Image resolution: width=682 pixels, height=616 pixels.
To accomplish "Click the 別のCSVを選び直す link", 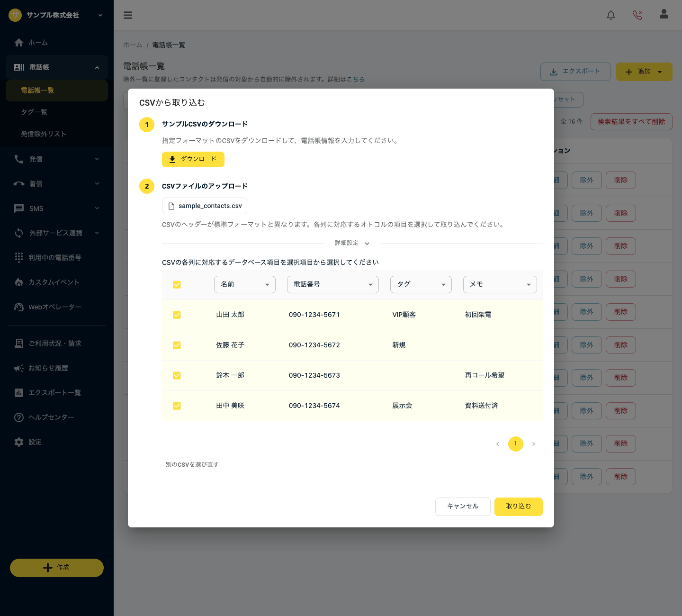I will [192, 465].
